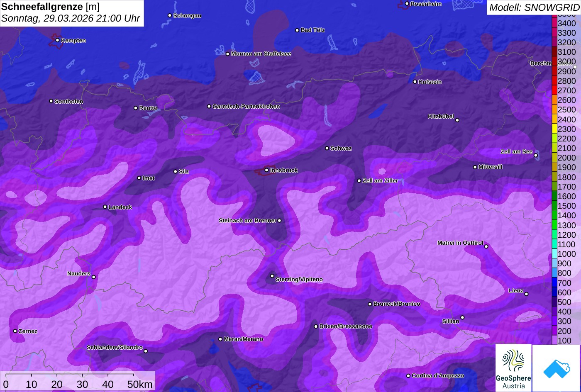
Task: Click the Kufstein city label
Action: coord(430,82)
